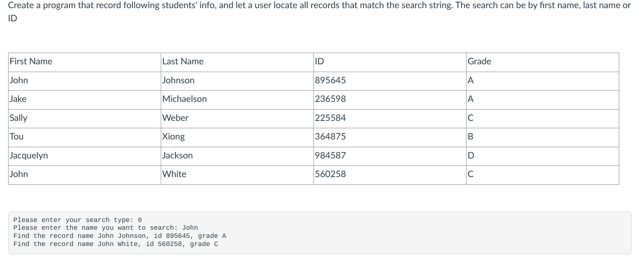Click the Sally cell
This screenshot has width=644, height=265.
click(19, 118)
